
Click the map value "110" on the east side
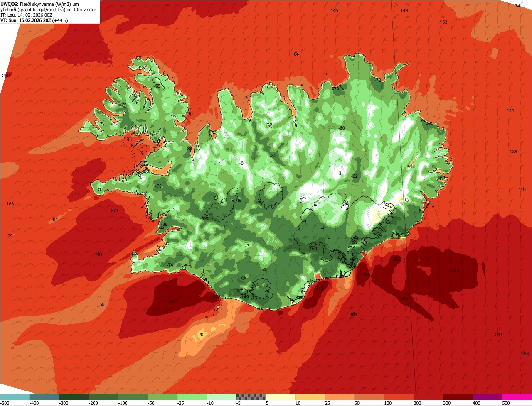pyautogui.click(x=522, y=189)
